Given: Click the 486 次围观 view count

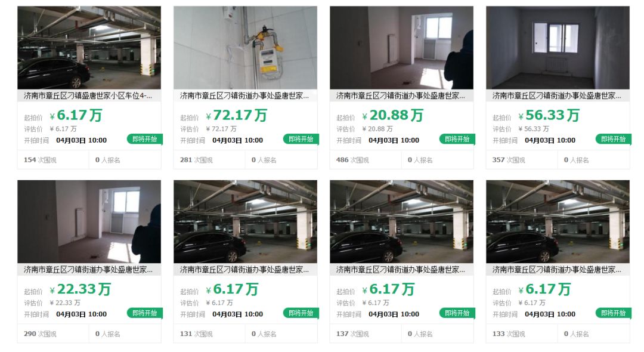Looking at the screenshot, I should click(352, 160).
